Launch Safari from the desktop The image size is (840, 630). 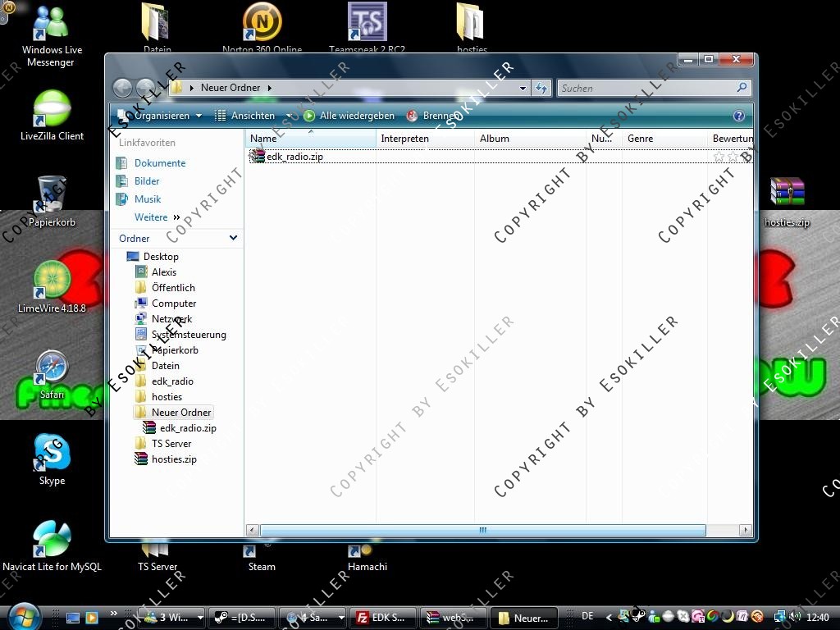point(52,368)
